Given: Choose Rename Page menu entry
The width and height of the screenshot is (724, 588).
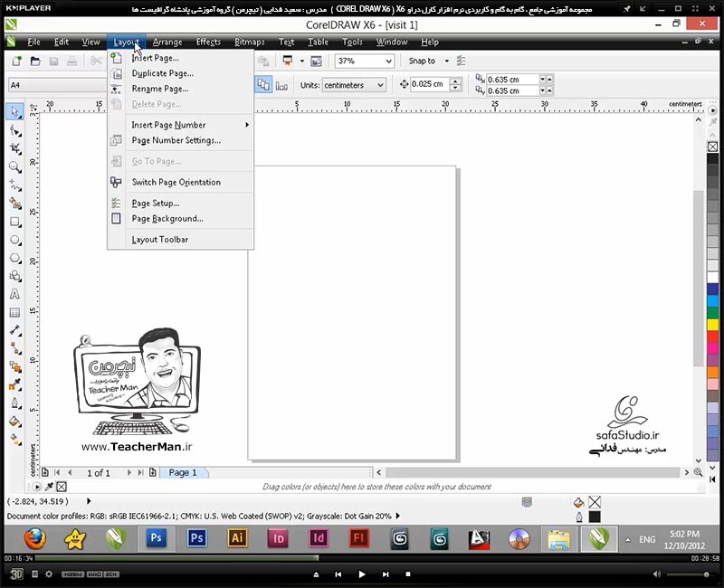Looking at the screenshot, I should pyautogui.click(x=180, y=89).
